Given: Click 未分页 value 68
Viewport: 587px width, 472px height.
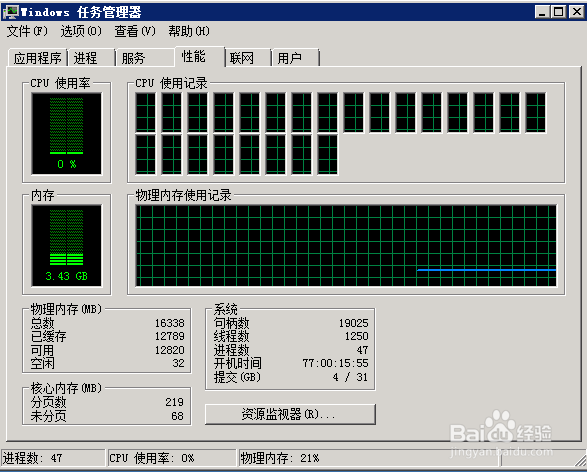Looking at the screenshot, I should coord(177,416).
